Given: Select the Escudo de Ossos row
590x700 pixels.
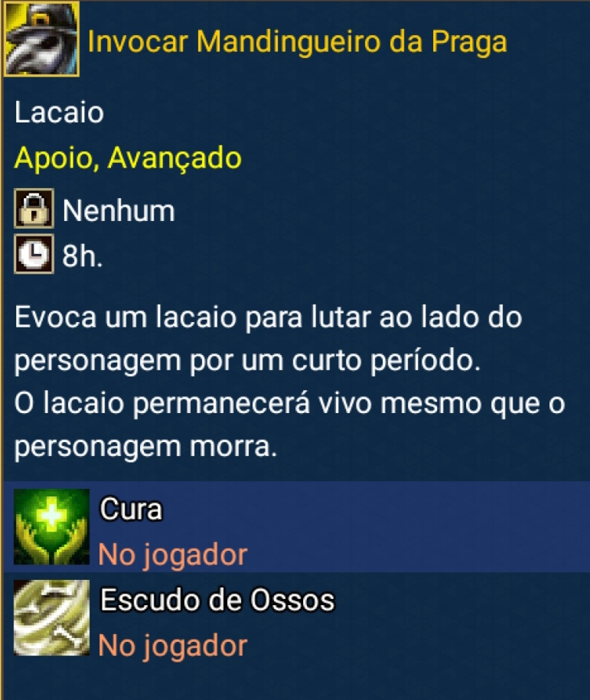Looking at the screenshot, I should (297, 617).
